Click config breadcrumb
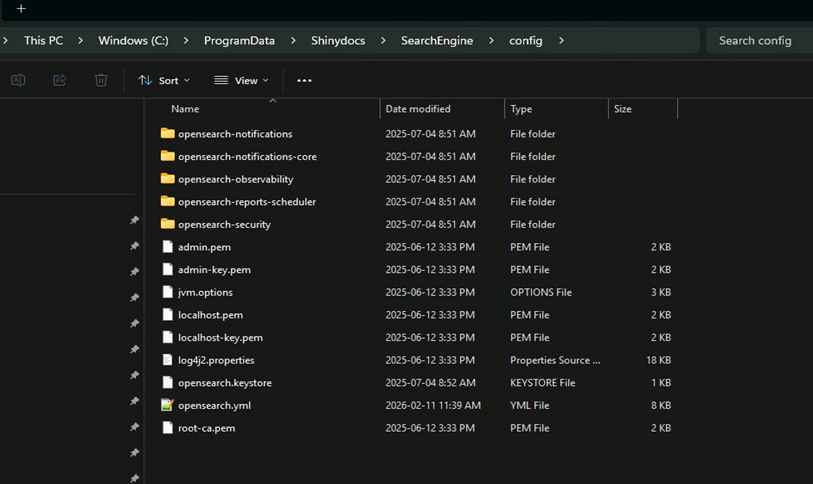This screenshot has height=484, width=813. (526, 40)
